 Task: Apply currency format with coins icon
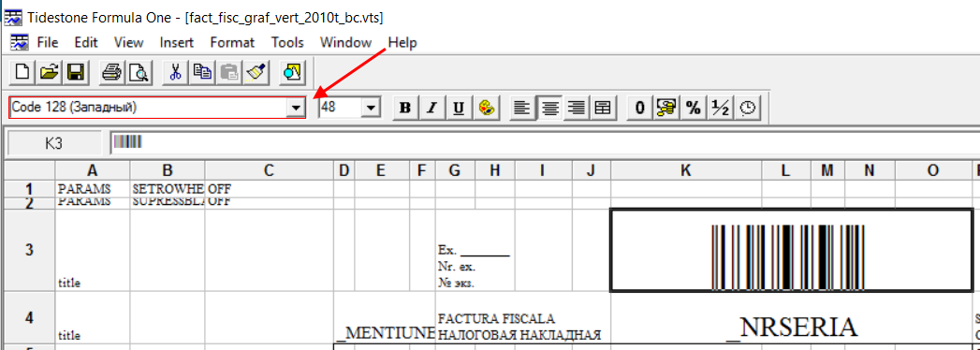(x=666, y=109)
